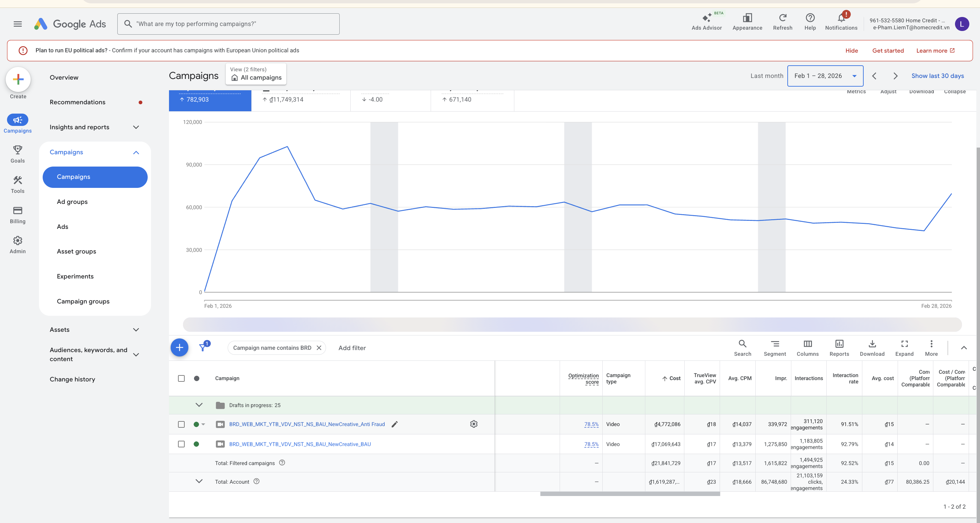Open the Segment tool
The image size is (980, 523).
pyautogui.click(x=775, y=348)
